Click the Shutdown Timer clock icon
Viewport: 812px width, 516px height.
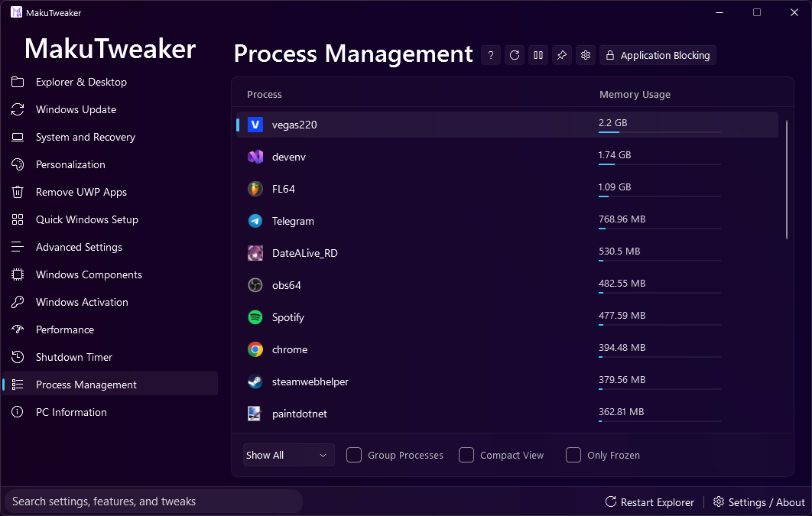point(18,356)
